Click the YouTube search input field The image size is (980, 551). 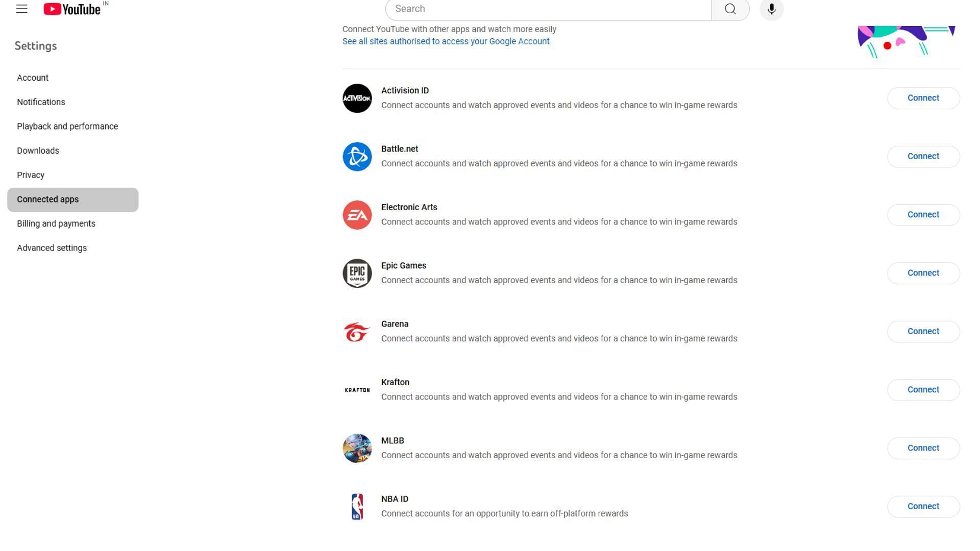(548, 9)
